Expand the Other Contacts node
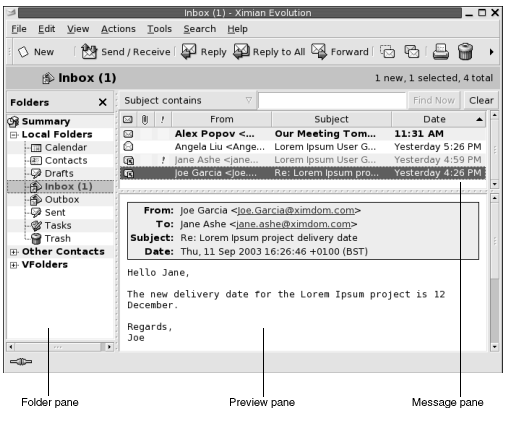 click(14, 252)
